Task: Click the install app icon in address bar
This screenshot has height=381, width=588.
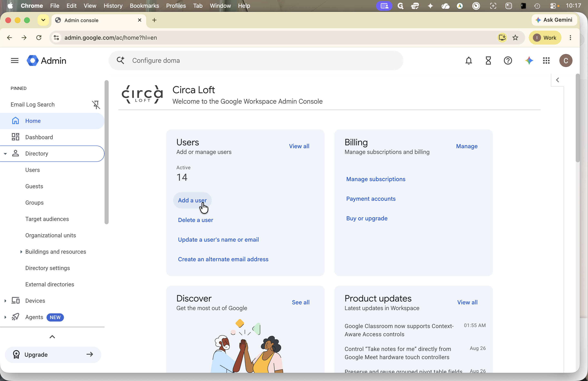Action: 502,38
